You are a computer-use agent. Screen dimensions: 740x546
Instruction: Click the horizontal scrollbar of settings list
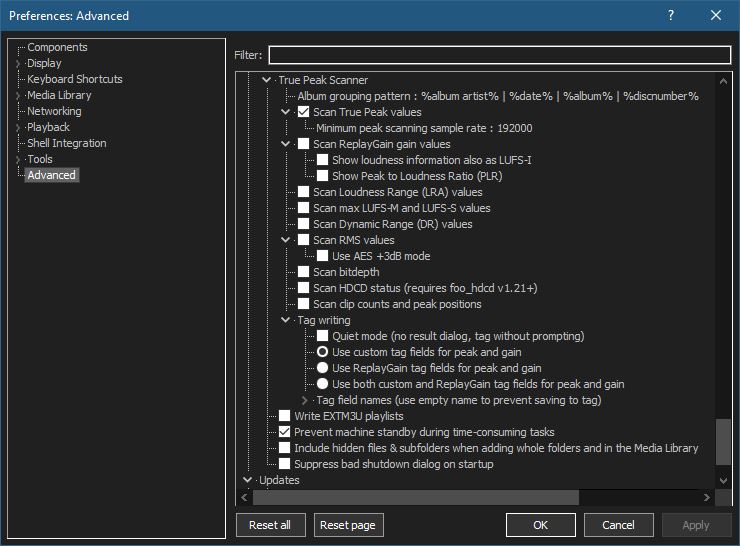415,497
